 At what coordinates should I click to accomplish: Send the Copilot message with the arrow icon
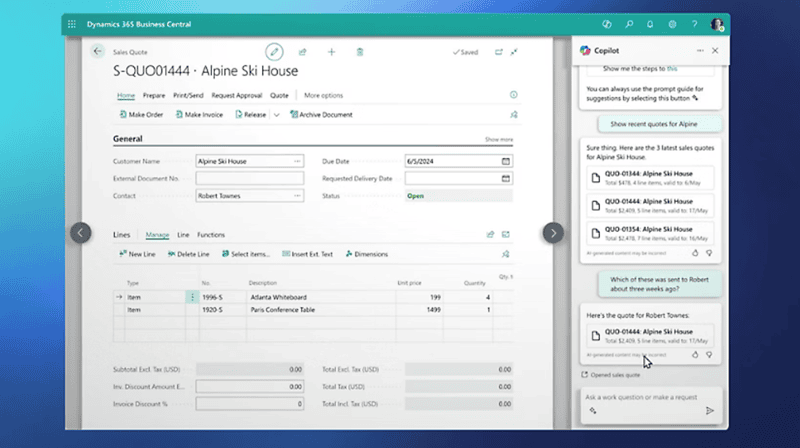(710, 410)
